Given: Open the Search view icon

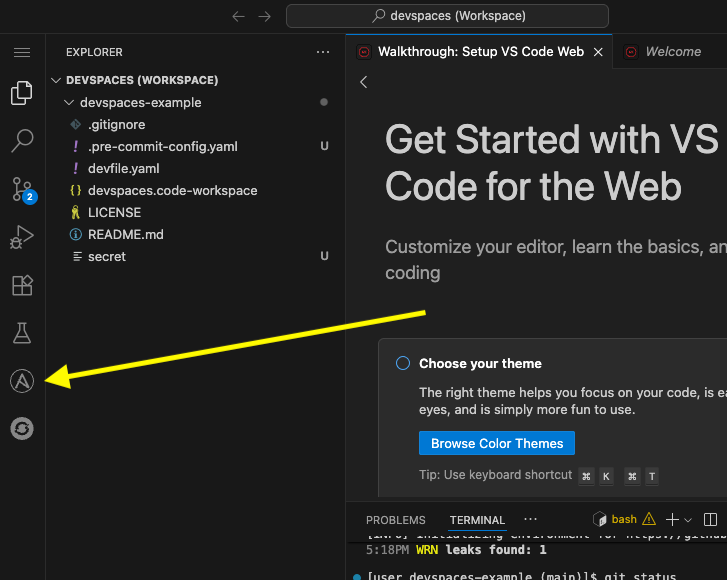Looking at the screenshot, I should 22,140.
